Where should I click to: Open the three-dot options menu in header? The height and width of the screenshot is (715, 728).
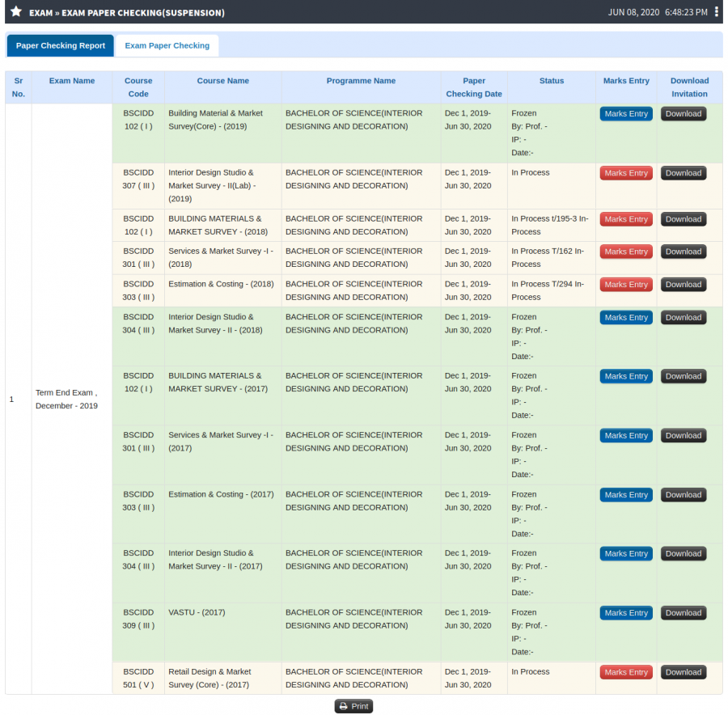(x=717, y=12)
